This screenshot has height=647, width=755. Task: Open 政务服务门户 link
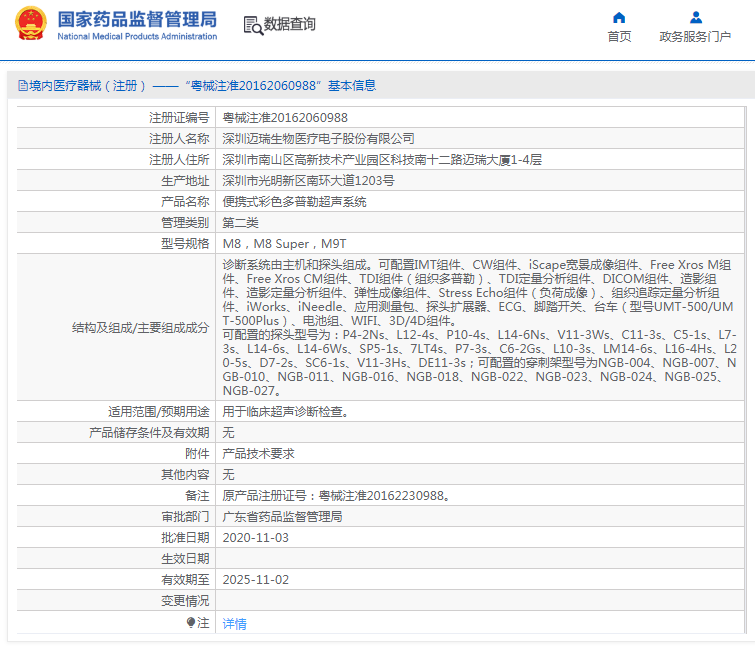click(695, 37)
